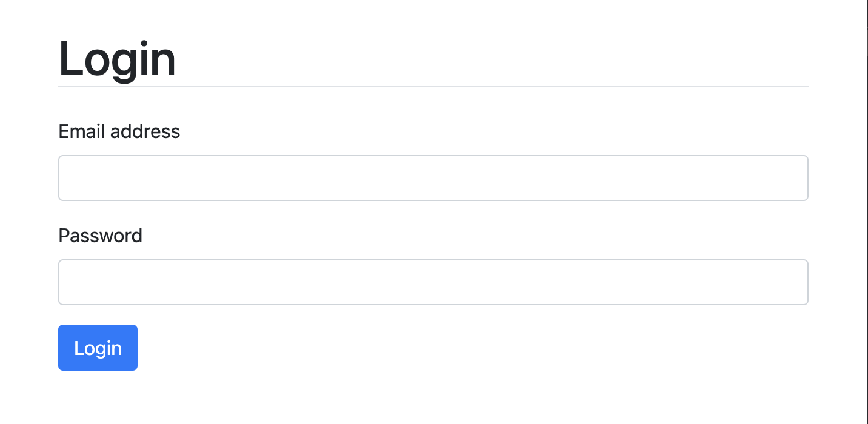The width and height of the screenshot is (868, 424).
Task: Click the center of the Login button
Action: 98,348
